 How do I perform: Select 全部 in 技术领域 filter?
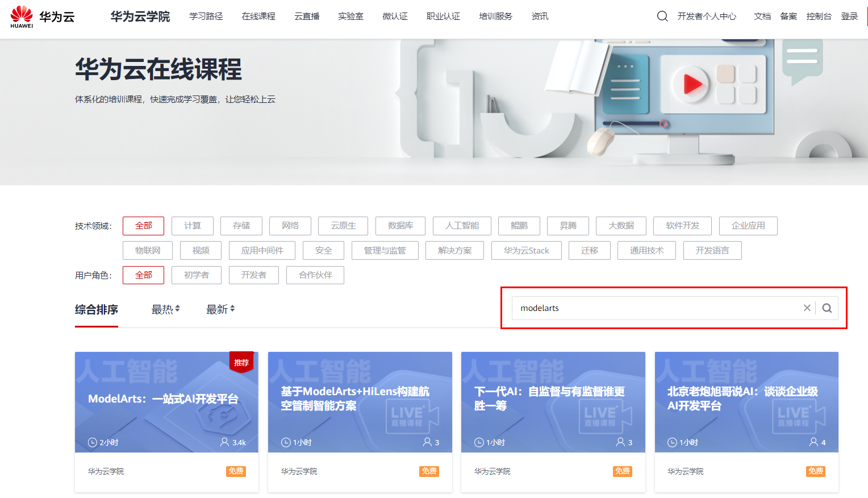[144, 226]
